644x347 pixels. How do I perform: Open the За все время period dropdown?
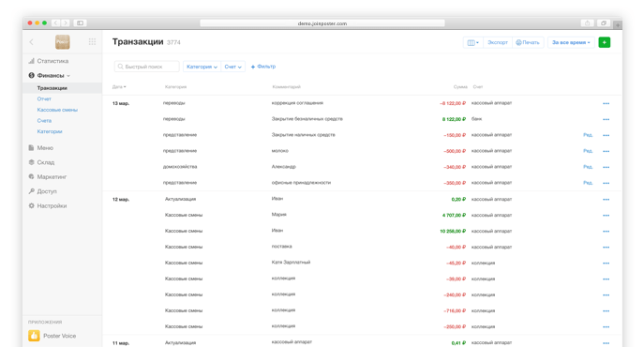click(571, 42)
